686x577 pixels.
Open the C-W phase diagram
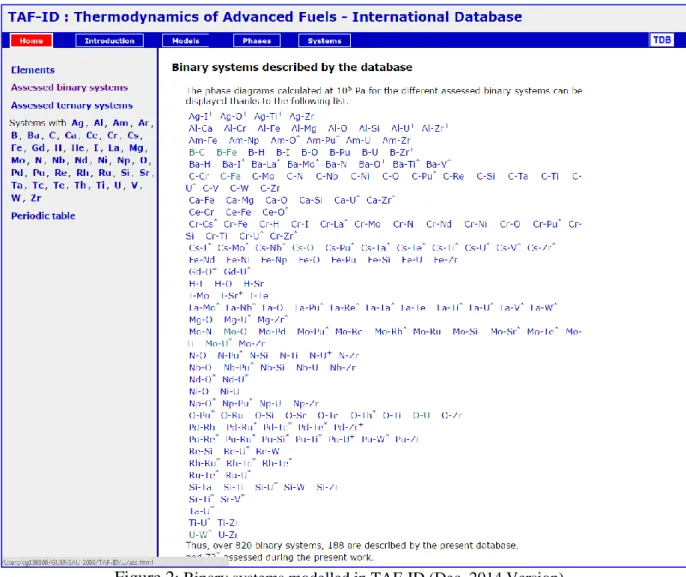239,188
